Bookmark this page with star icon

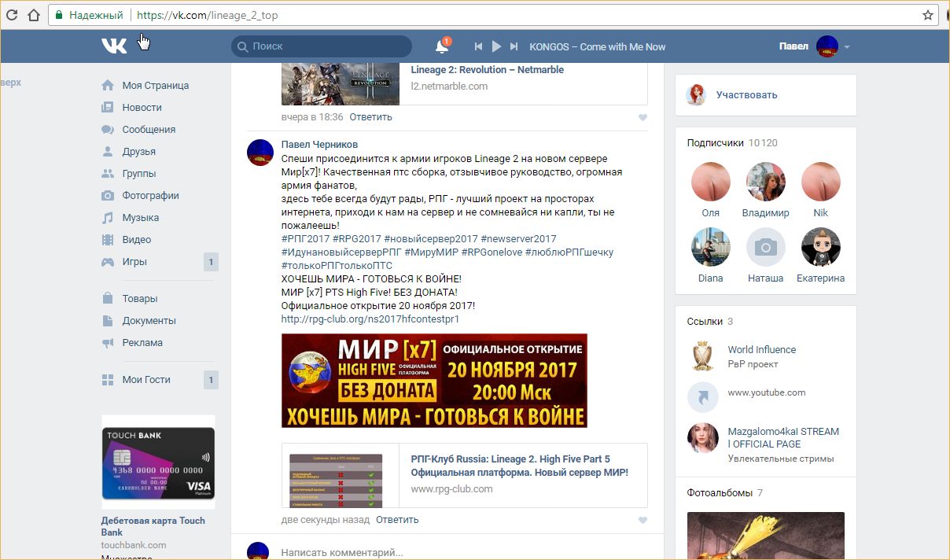928,15
